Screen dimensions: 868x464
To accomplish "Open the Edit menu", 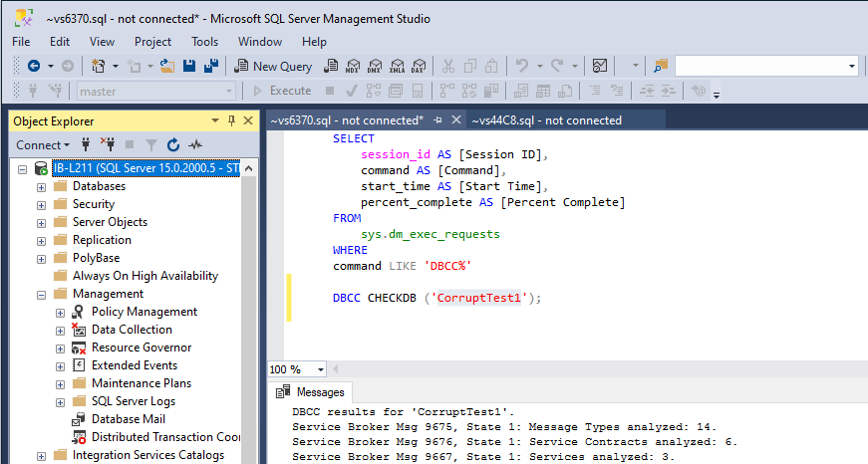I will 59,42.
